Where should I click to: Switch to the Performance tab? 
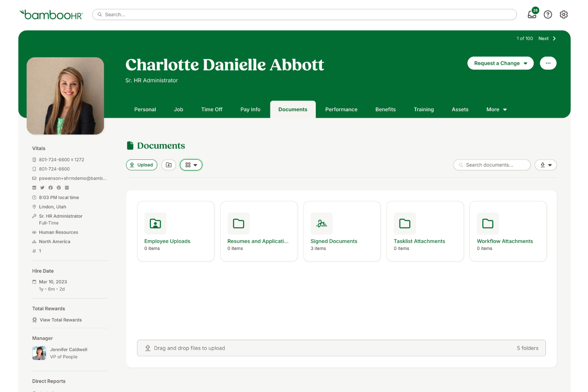pyautogui.click(x=341, y=109)
